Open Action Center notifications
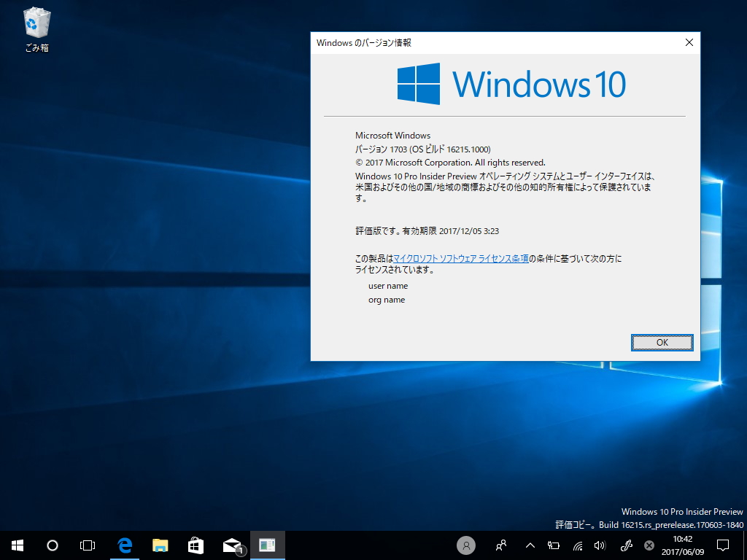Image resolution: width=747 pixels, height=560 pixels. point(722,545)
